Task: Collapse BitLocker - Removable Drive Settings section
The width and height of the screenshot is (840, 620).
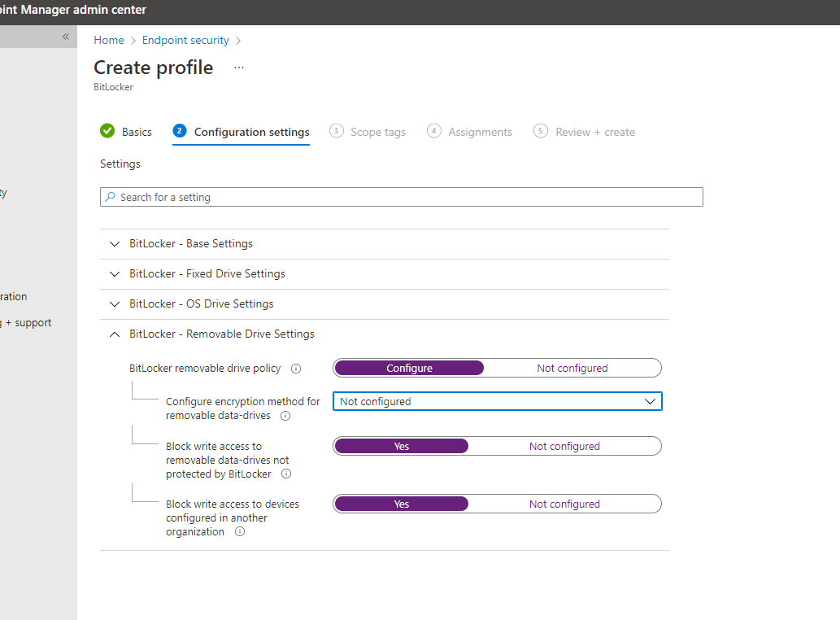Action: tap(385, 334)
